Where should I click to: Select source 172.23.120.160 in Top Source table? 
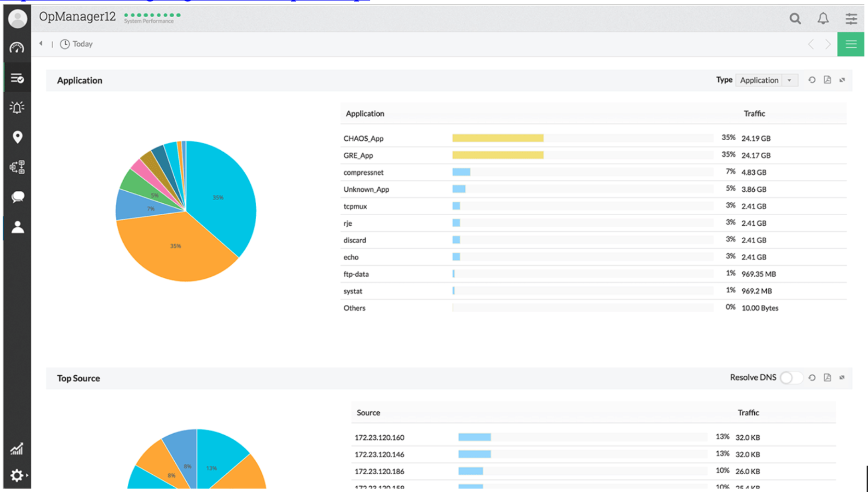(381, 437)
